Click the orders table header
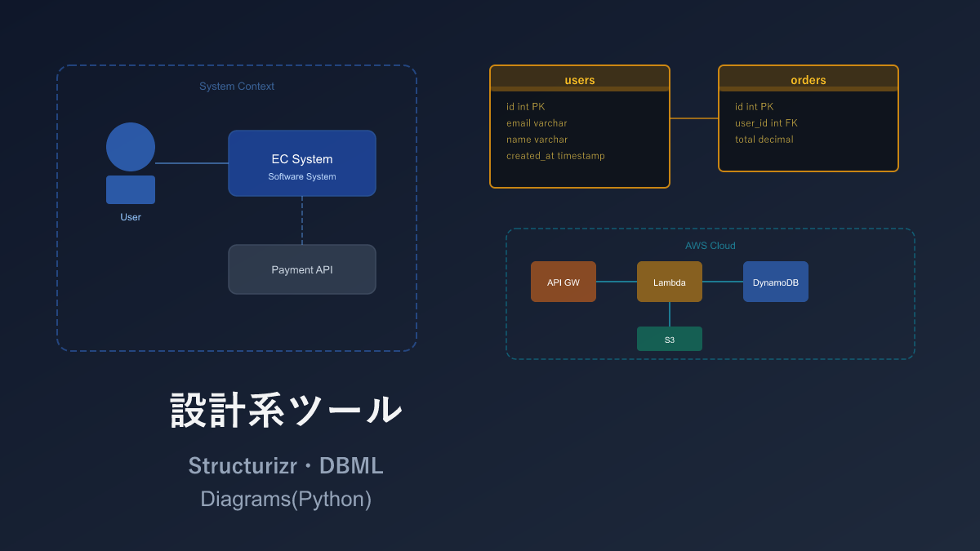The image size is (980, 551). pos(808,79)
